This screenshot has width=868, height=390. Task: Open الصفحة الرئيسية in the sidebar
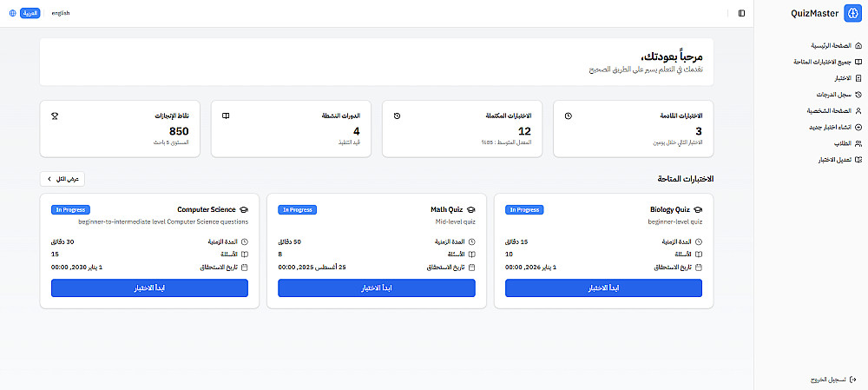[830, 45]
